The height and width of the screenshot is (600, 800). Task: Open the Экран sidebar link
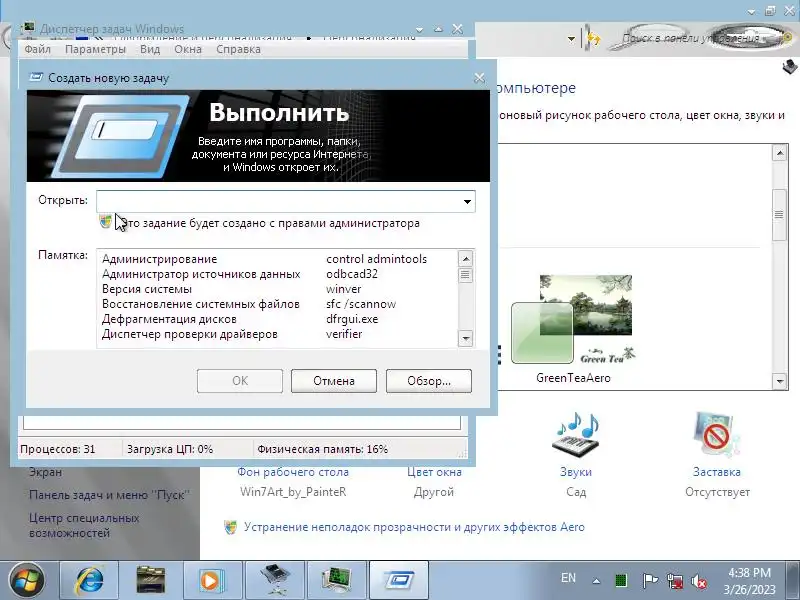[x=45, y=472]
